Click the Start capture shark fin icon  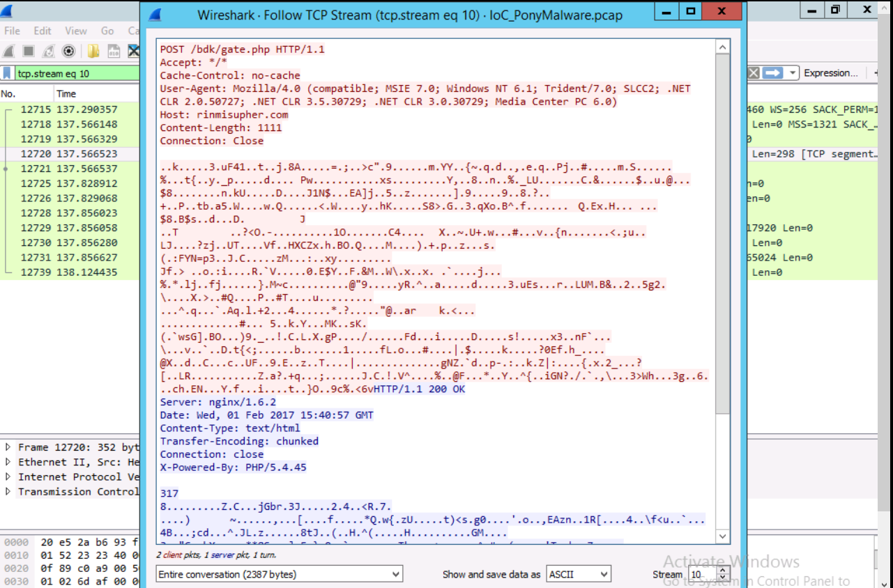click(x=8, y=51)
